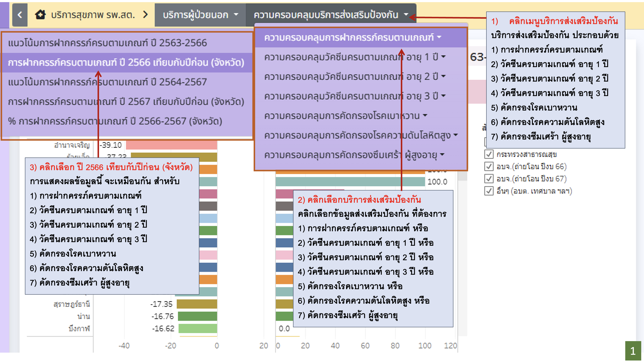644x362 pixels.
Task: Uncheck อบจ.(ถ่ายโอน ปีงบ 66) checkbox
Action: [489, 167]
